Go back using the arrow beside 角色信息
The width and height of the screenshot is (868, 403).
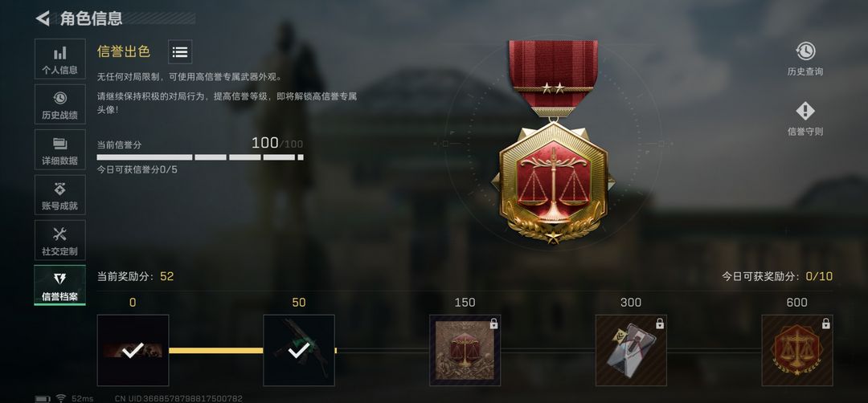[x=43, y=18]
